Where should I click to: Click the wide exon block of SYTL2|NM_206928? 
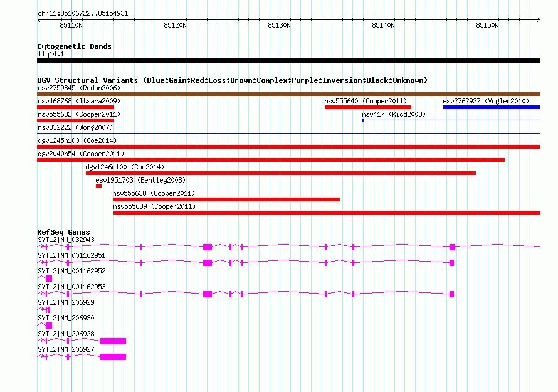tap(113, 341)
